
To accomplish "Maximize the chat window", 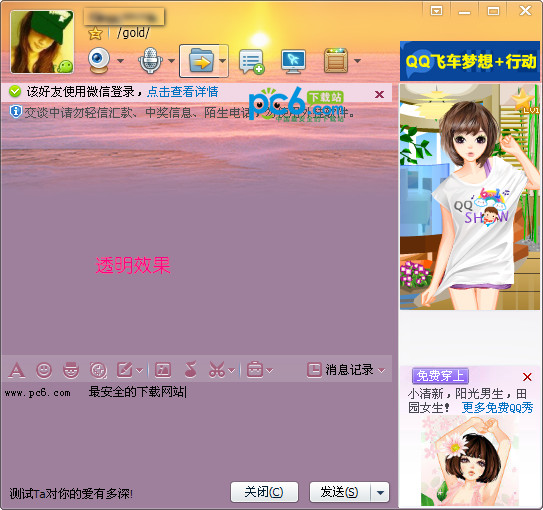I will (493, 11).
